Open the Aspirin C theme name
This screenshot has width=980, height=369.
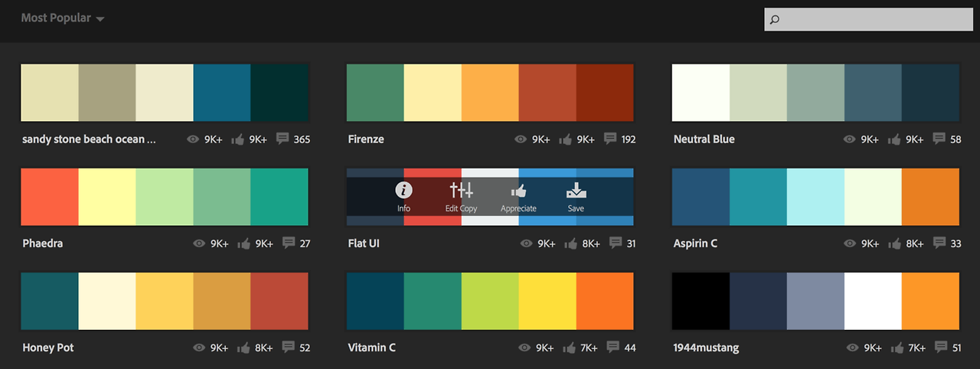[695, 243]
